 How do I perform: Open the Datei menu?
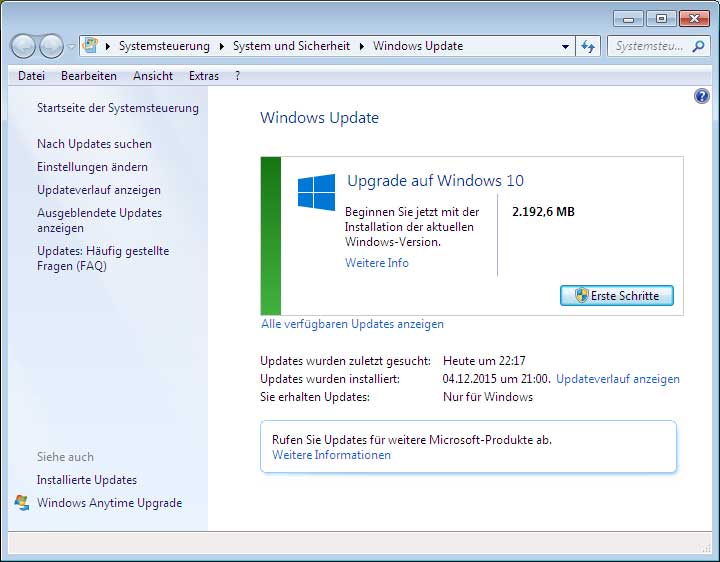(31, 76)
